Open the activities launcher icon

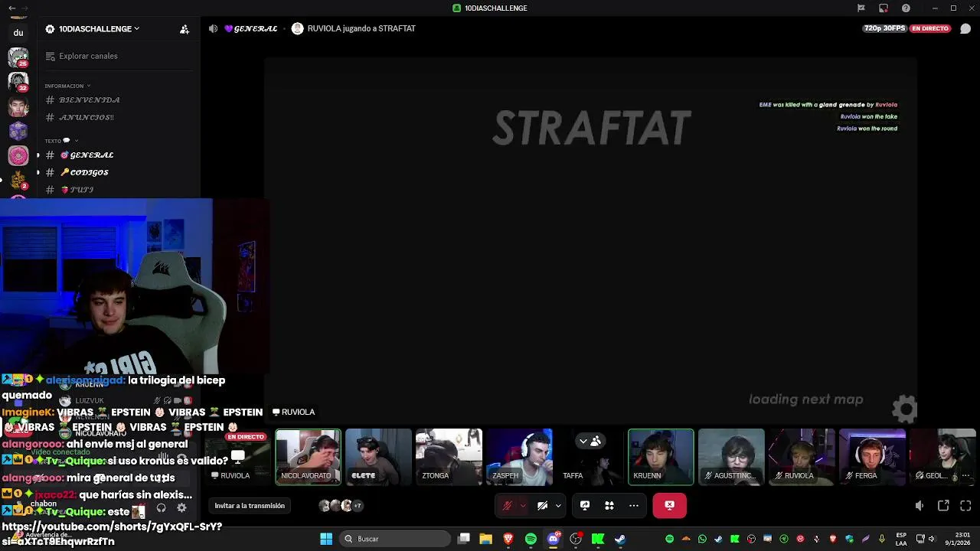pyautogui.click(x=609, y=506)
